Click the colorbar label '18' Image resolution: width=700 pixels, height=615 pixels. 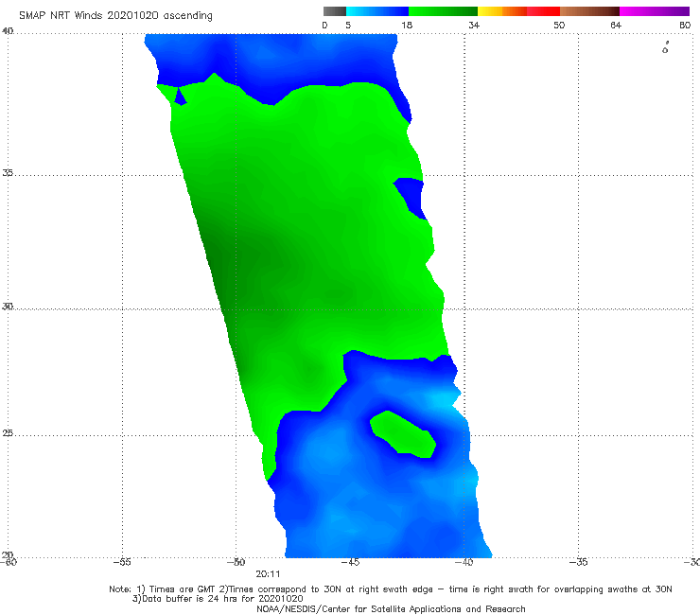click(407, 25)
